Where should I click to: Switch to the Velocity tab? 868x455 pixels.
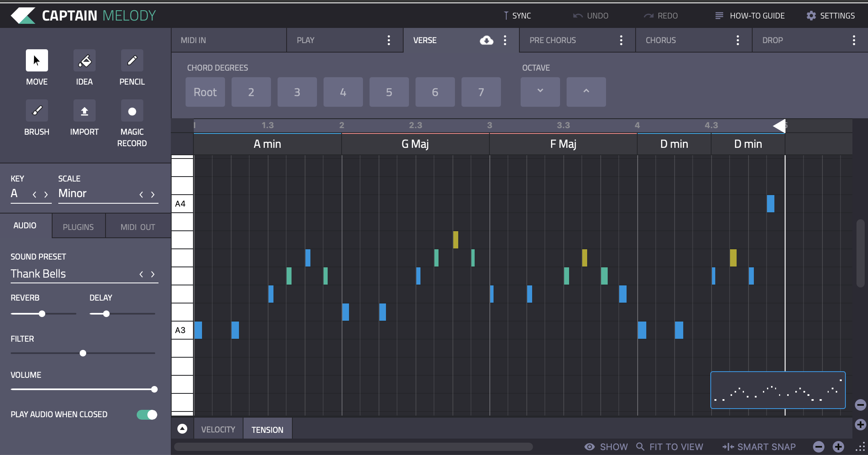click(218, 429)
